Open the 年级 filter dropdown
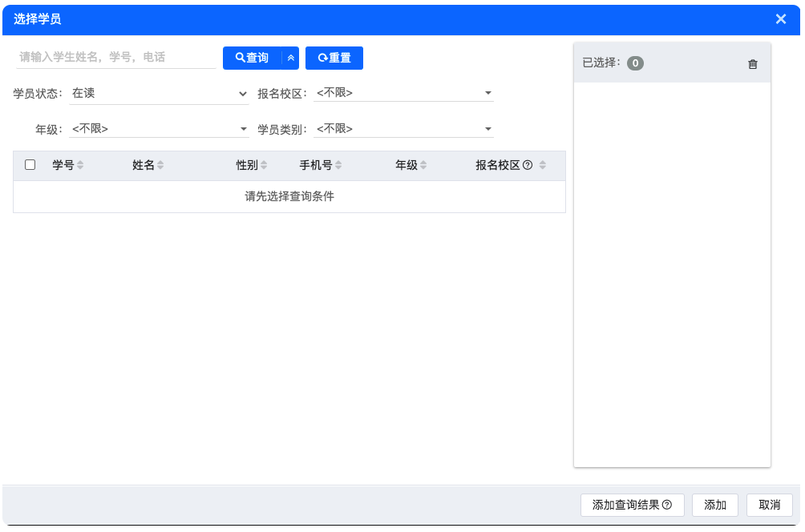This screenshot has width=805, height=532. tap(159, 128)
